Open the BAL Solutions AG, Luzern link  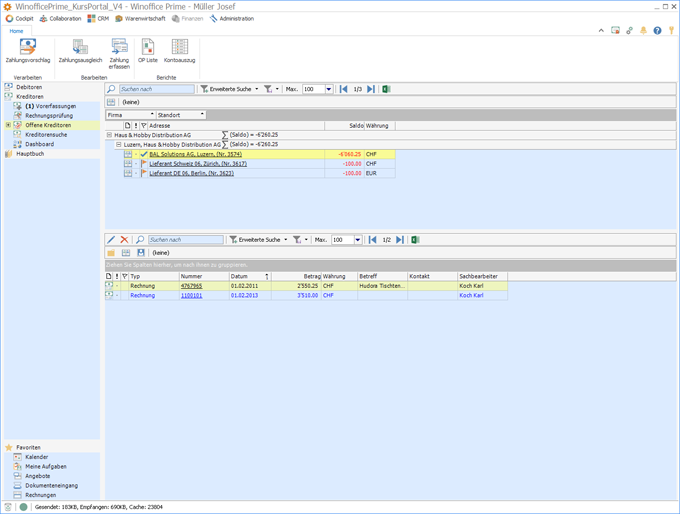pyautogui.click(x=196, y=154)
